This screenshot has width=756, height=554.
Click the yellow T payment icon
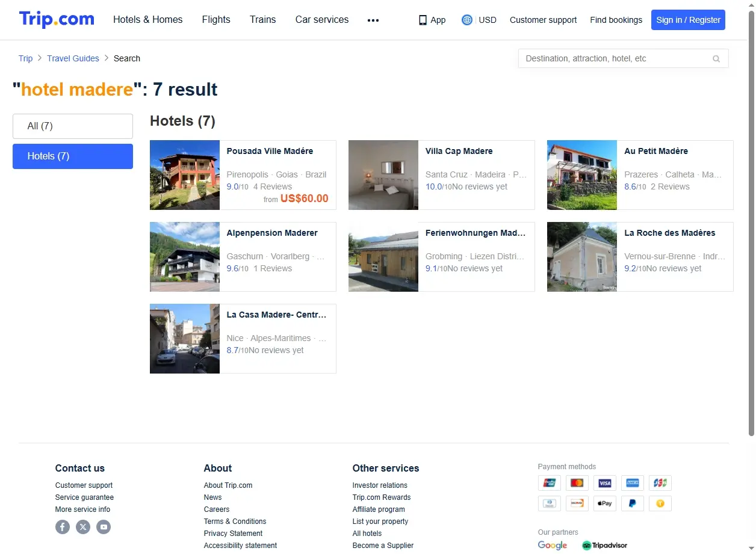660,503
